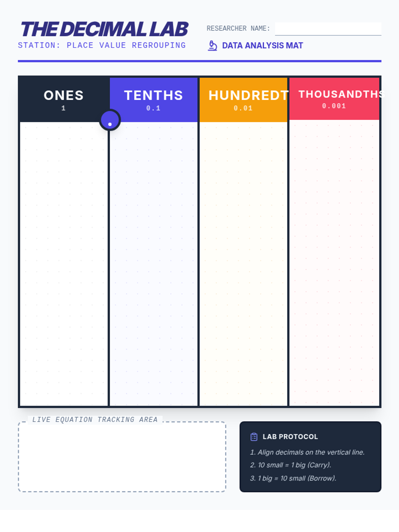The width and height of the screenshot is (399, 532).
Task: Click the 10 small = 1 big Carry rule
Action: tap(291, 465)
